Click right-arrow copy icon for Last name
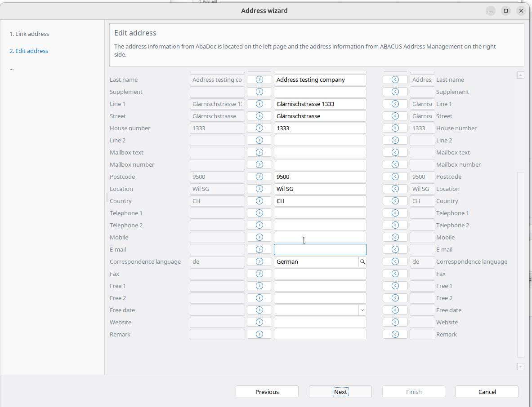 tap(259, 80)
